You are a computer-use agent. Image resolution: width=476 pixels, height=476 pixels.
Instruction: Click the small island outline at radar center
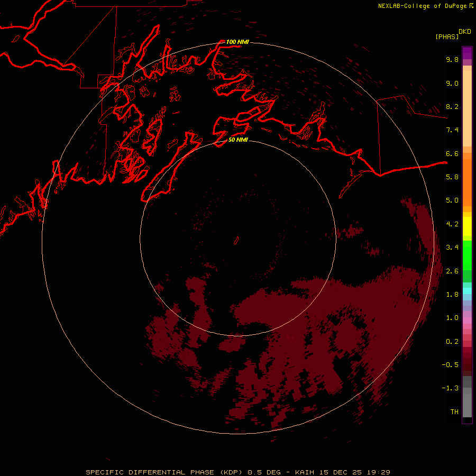[236, 241]
